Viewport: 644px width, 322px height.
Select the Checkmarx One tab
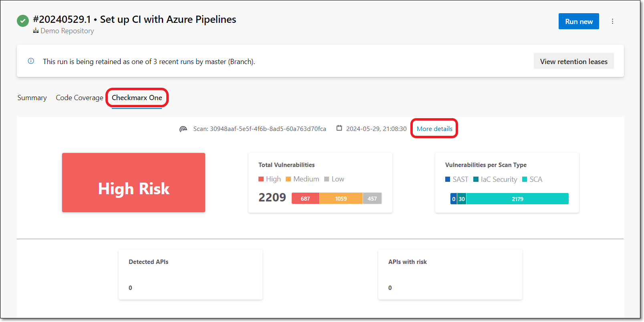point(137,98)
